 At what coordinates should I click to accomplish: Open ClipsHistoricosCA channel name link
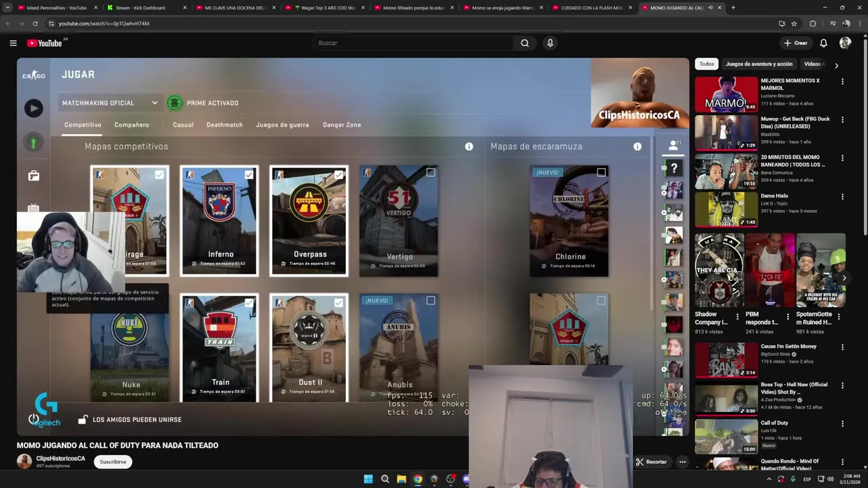pos(60,459)
